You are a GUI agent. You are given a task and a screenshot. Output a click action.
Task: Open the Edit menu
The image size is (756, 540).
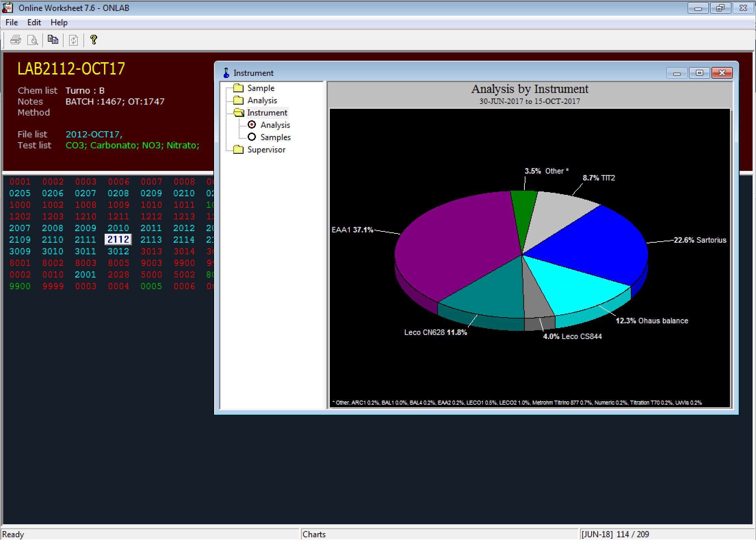coord(34,23)
